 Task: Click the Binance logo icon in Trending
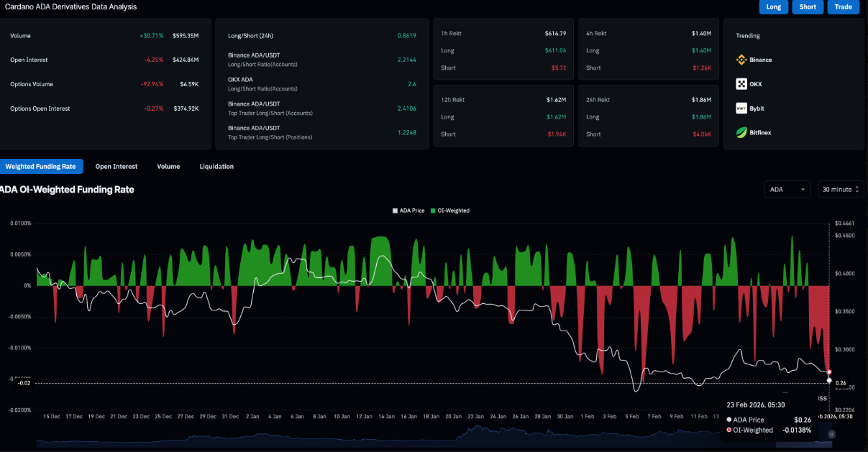coord(741,60)
